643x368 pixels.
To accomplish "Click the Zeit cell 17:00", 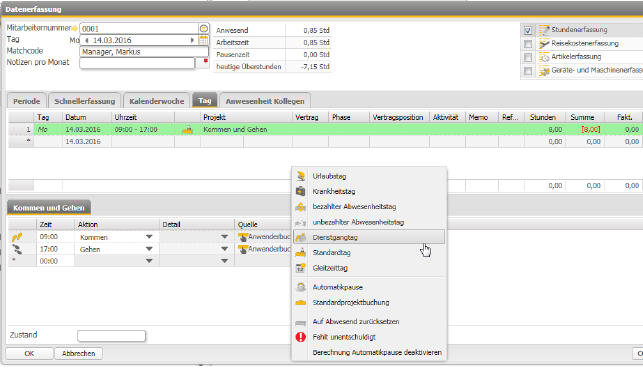I will 55,249.
